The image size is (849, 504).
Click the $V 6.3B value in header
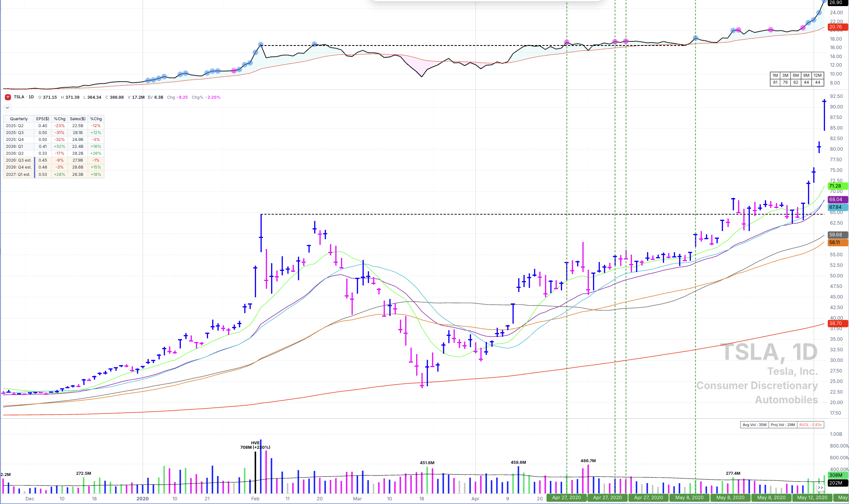click(x=155, y=97)
